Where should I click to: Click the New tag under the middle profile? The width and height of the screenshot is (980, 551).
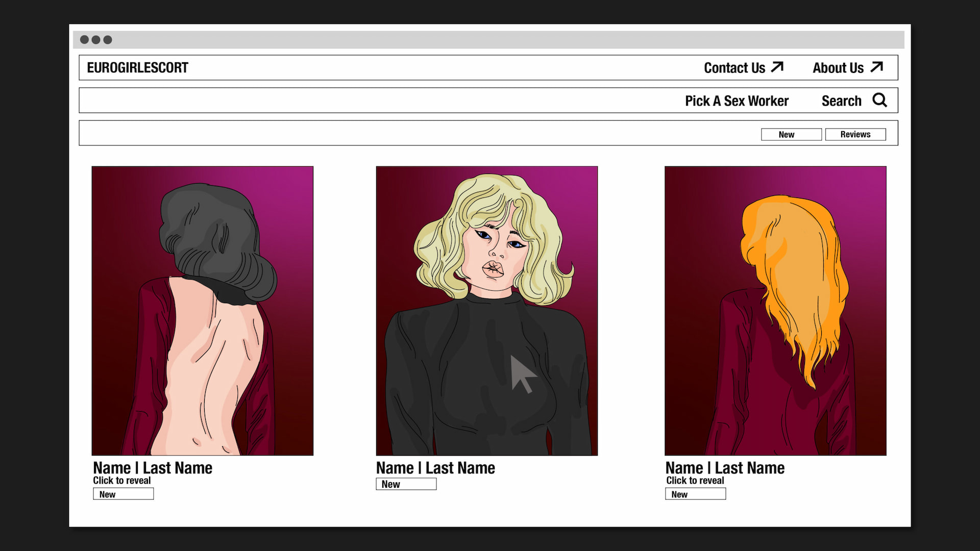(x=406, y=484)
